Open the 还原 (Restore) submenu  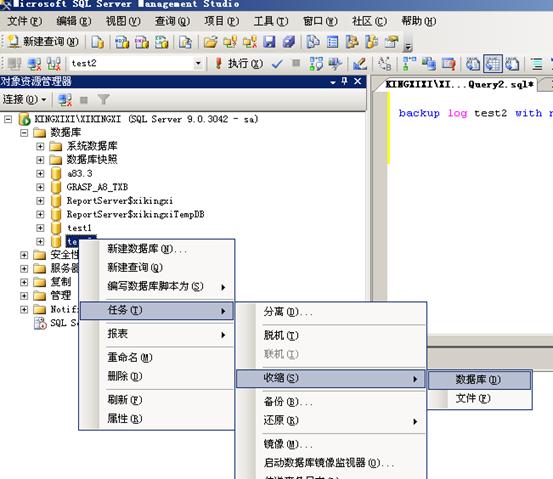click(x=331, y=420)
